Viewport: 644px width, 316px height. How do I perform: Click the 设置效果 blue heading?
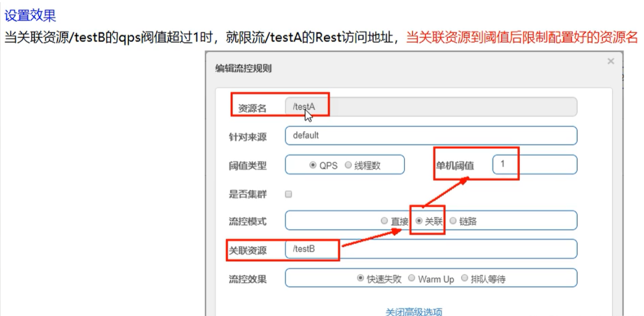coord(30,15)
